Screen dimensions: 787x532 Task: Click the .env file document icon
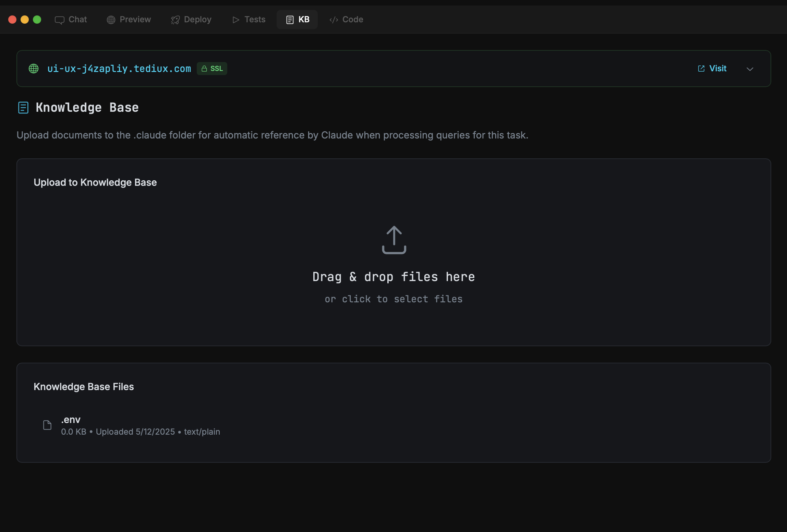point(47,425)
